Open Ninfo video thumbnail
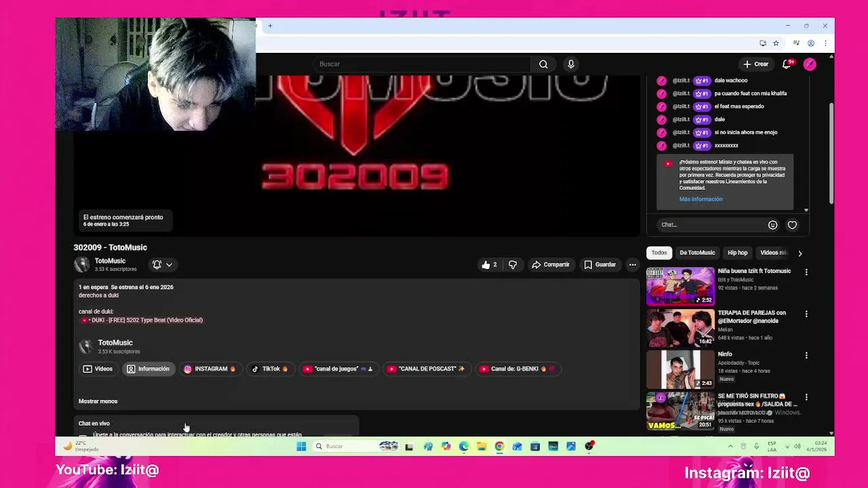The width and height of the screenshot is (868, 488). point(680,369)
